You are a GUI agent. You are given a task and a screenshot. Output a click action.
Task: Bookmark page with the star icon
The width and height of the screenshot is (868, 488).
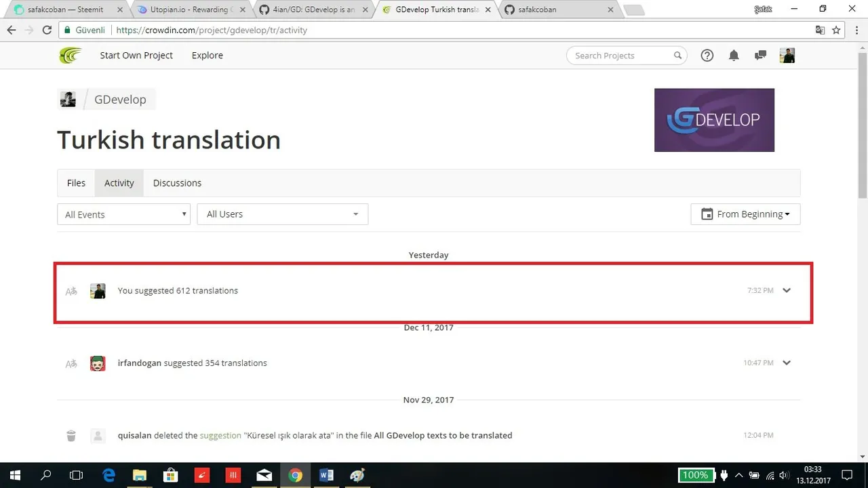click(x=836, y=30)
